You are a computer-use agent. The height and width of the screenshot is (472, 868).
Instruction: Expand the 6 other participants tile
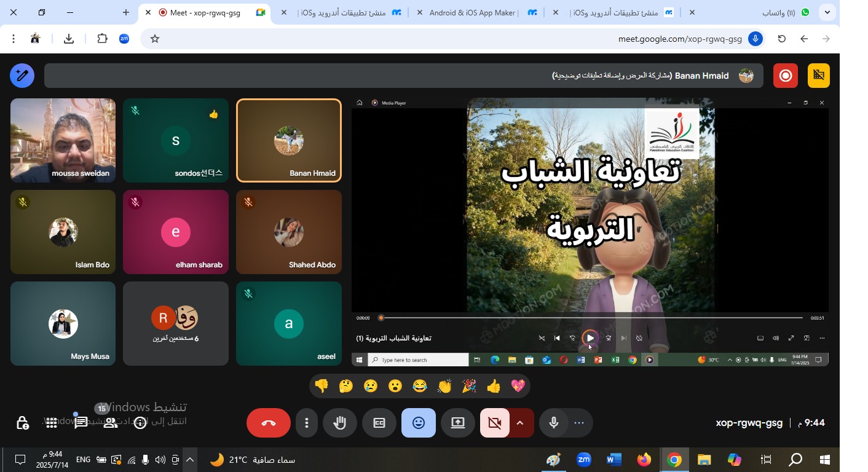pos(176,323)
